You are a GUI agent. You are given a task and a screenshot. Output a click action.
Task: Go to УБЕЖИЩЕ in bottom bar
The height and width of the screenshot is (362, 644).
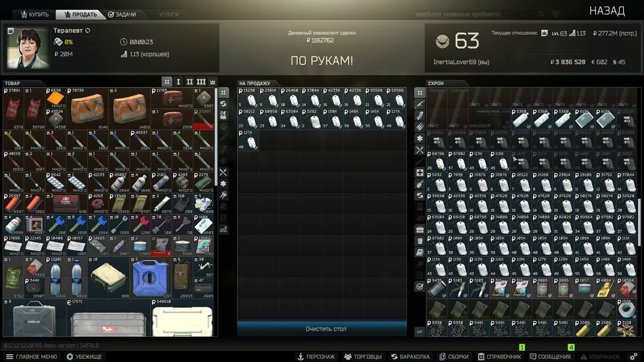point(84,356)
